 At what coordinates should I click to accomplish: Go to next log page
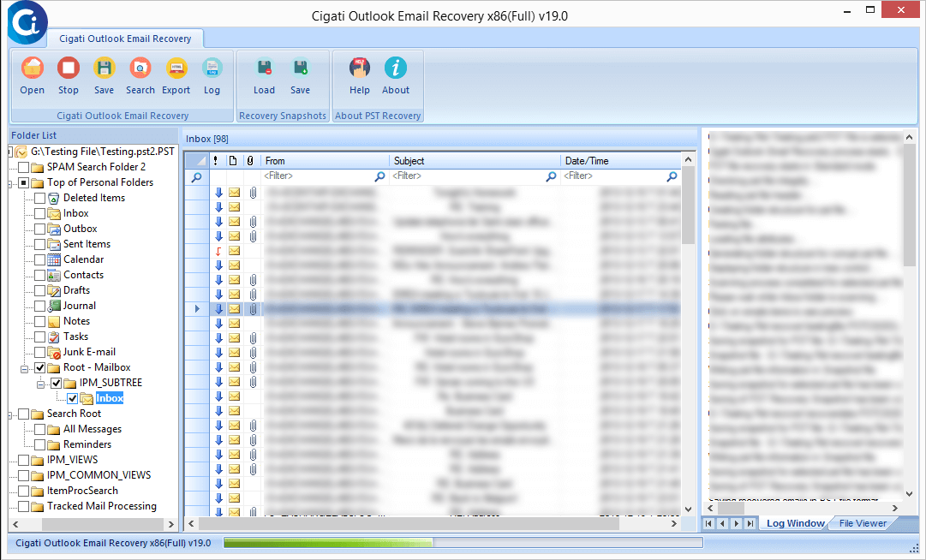(x=736, y=523)
